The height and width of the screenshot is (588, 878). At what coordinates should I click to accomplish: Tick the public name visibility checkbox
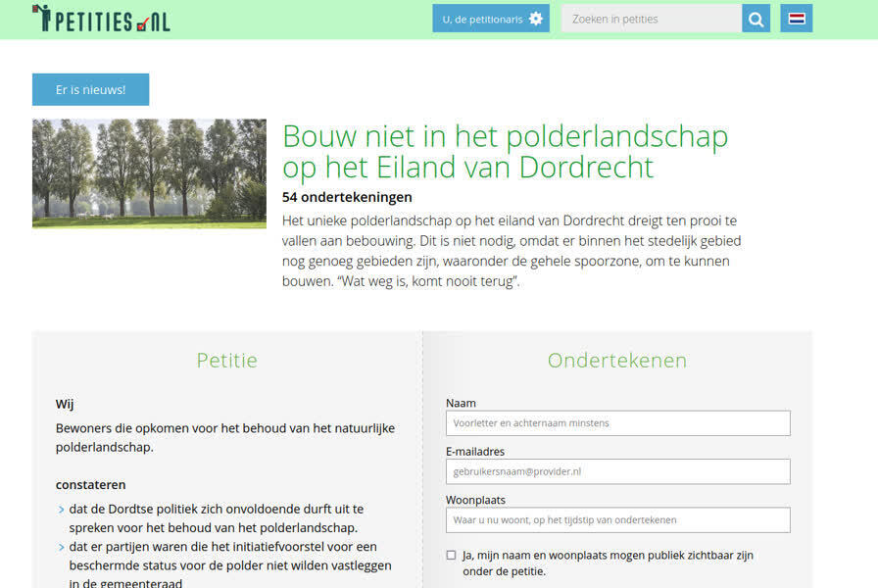tap(452, 556)
